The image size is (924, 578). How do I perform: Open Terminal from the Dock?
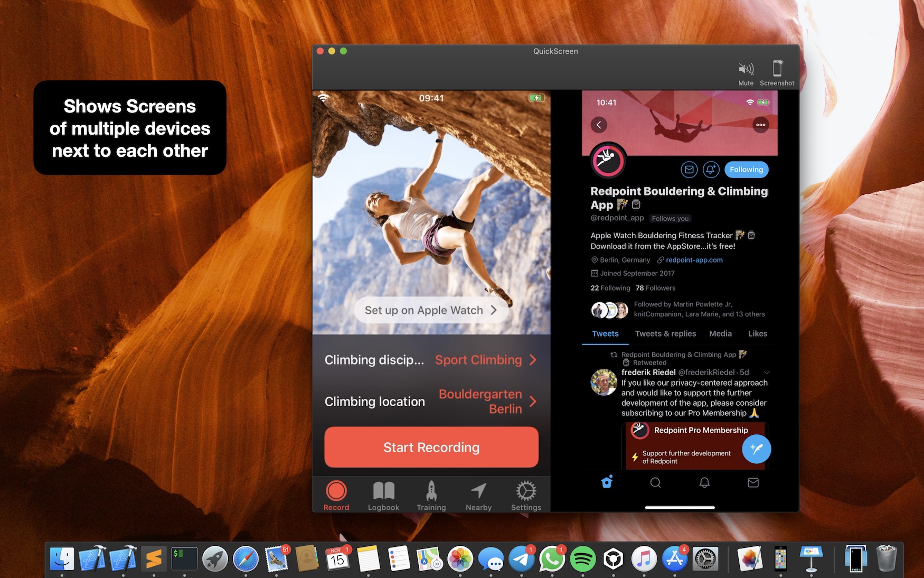[x=184, y=559]
